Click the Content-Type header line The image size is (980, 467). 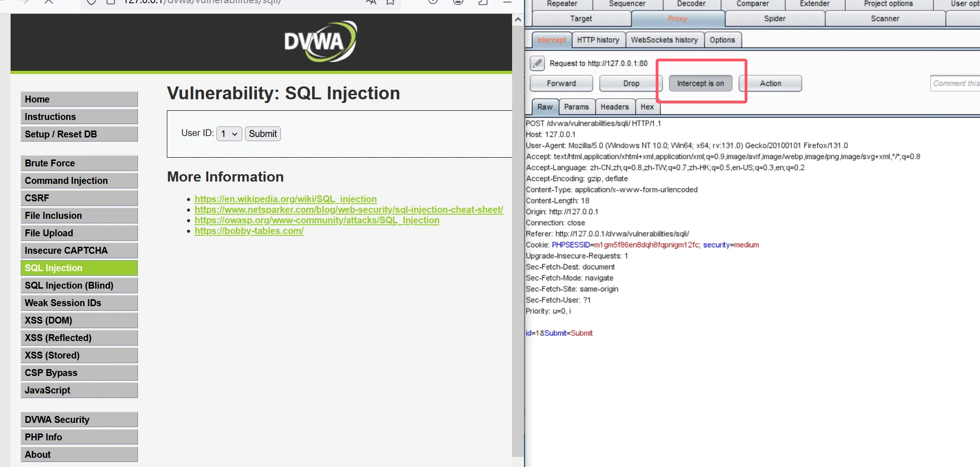[611, 189]
